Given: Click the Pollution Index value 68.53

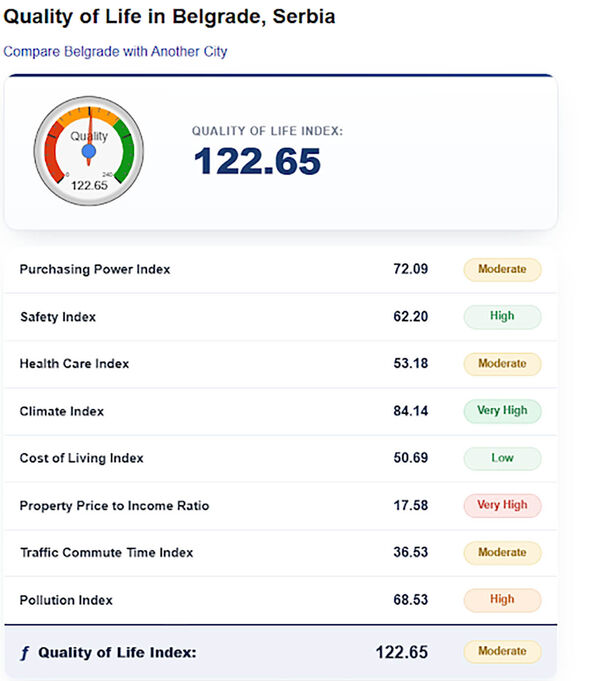Looking at the screenshot, I should click(x=410, y=600).
